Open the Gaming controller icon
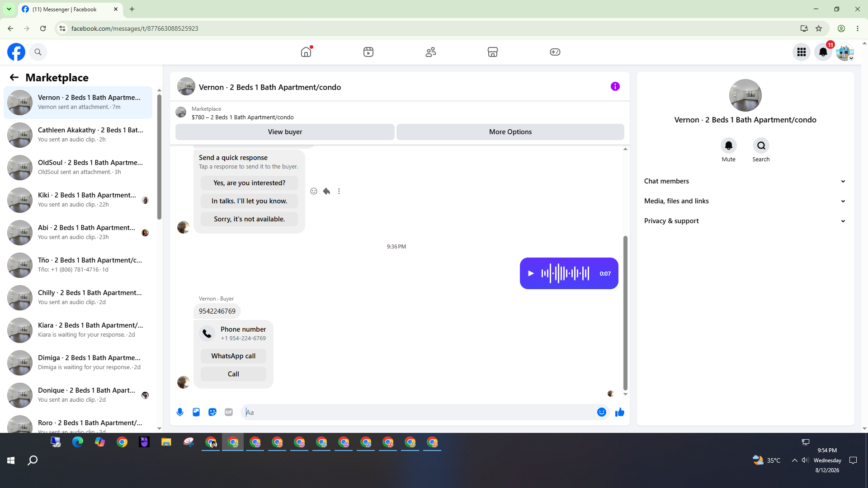 tap(555, 52)
